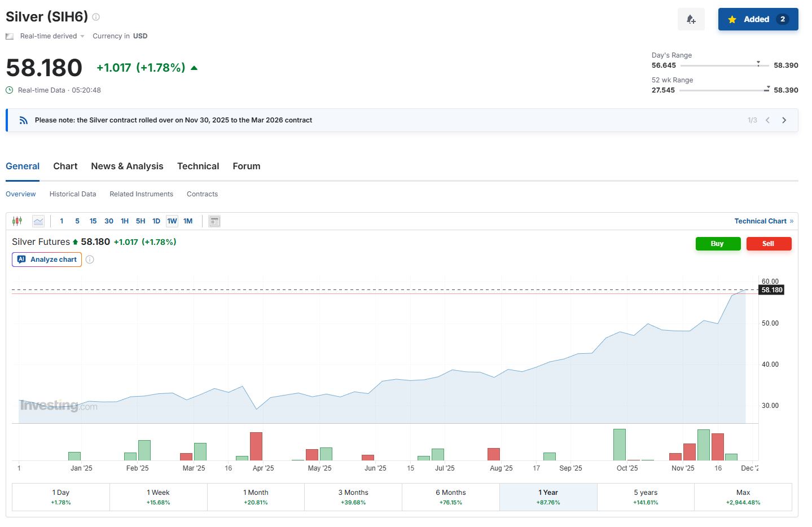The height and width of the screenshot is (527, 812).
Task: Show the next notice with right chevron
Action: (784, 120)
